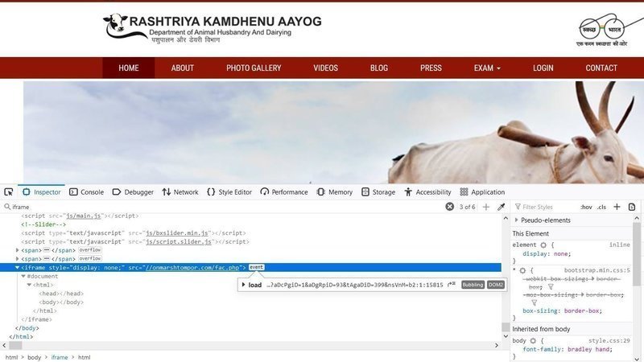The height and width of the screenshot is (362, 644).
Task: Open event source in Debugger icon
Action: click(x=452, y=285)
